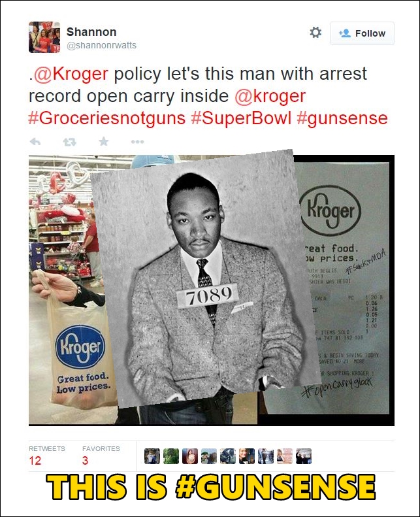The image size is (420, 517).
Task: Open the first retweeter avatar
Action: point(152,456)
